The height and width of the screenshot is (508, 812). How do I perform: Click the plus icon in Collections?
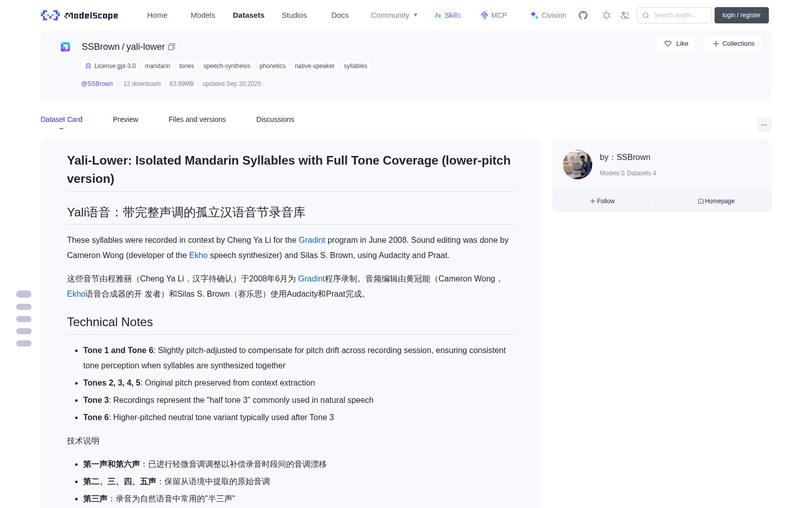tap(716, 44)
